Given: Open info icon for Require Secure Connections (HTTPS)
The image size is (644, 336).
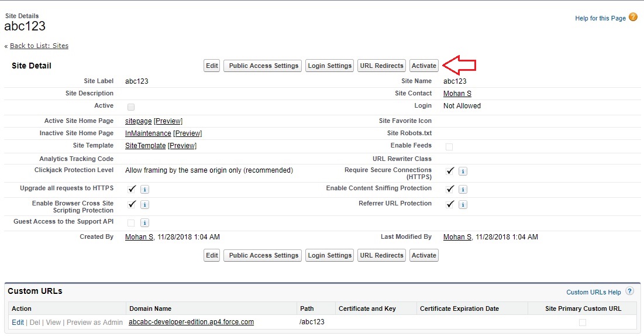Looking at the screenshot, I should (463, 172).
